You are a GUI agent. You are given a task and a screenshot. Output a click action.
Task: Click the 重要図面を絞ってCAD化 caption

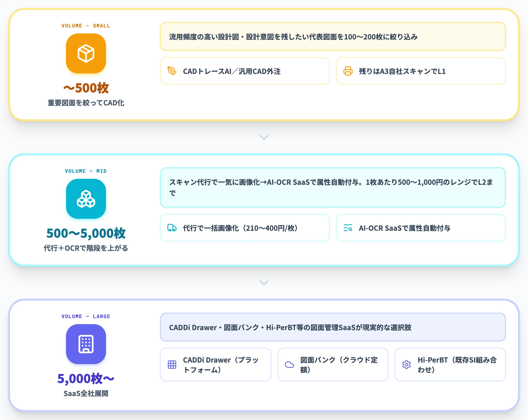point(86,103)
